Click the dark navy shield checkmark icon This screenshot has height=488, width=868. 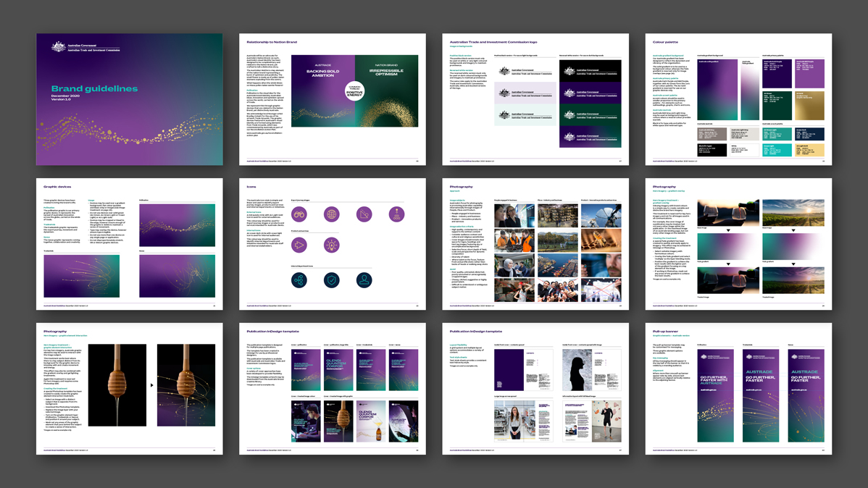click(x=332, y=280)
